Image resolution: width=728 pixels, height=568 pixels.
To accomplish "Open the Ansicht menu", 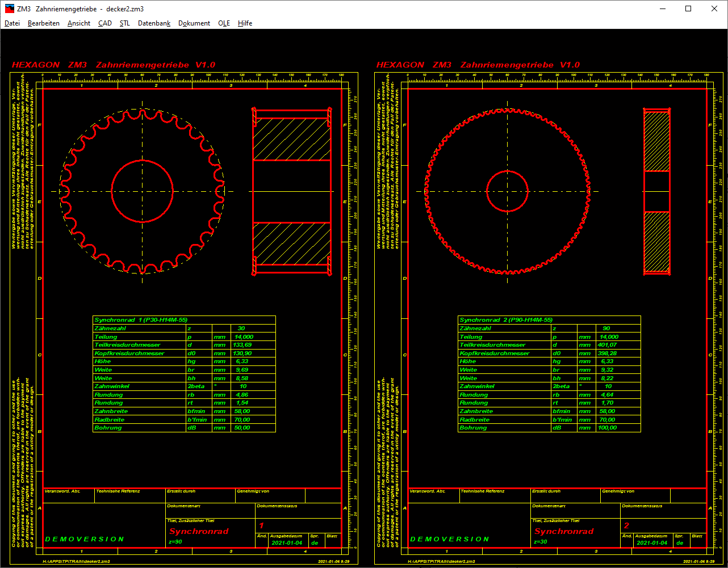I will (x=79, y=23).
